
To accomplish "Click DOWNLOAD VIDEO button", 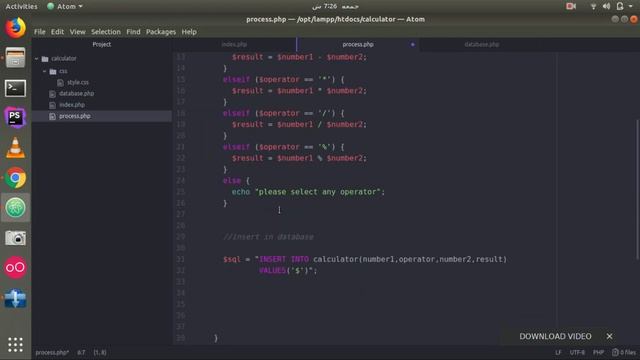I will [555, 336].
